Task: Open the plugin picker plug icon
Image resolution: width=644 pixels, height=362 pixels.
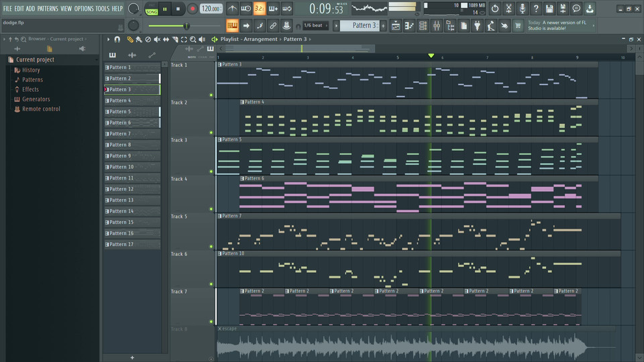Action: 478,25
